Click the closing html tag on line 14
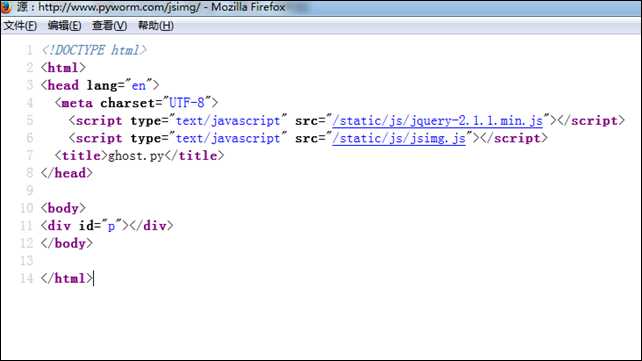642x361 pixels. 67,279
